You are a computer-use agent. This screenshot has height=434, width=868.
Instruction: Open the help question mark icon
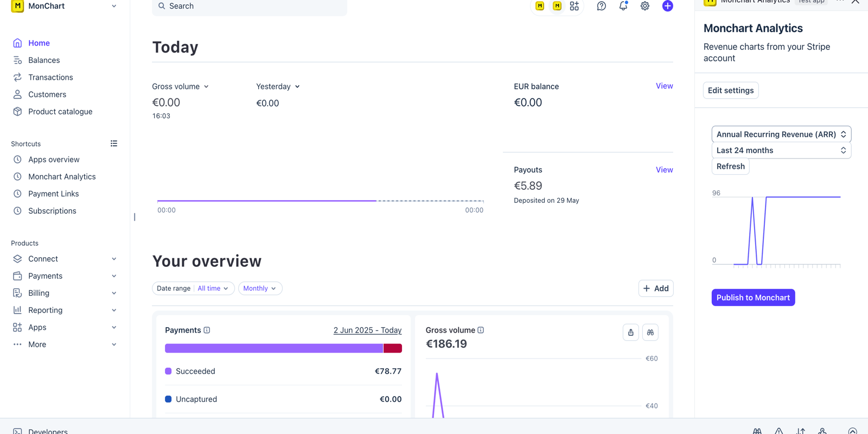(601, 6)
